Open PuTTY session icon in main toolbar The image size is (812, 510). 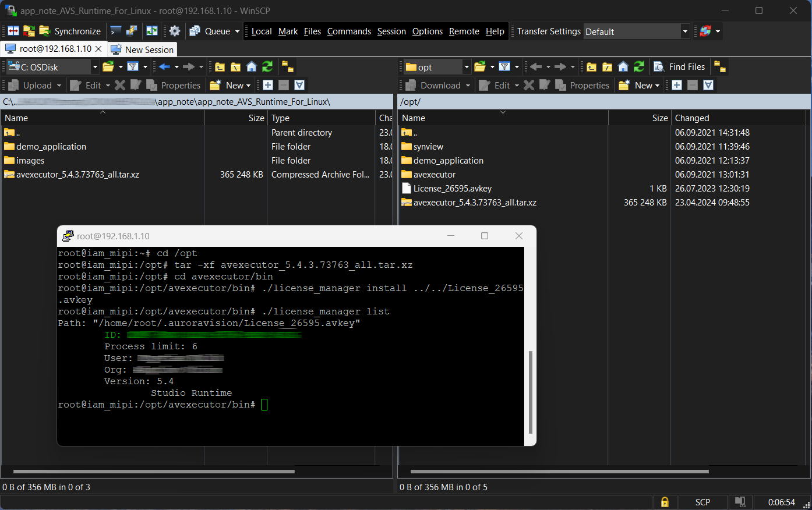tap(132, 31)
